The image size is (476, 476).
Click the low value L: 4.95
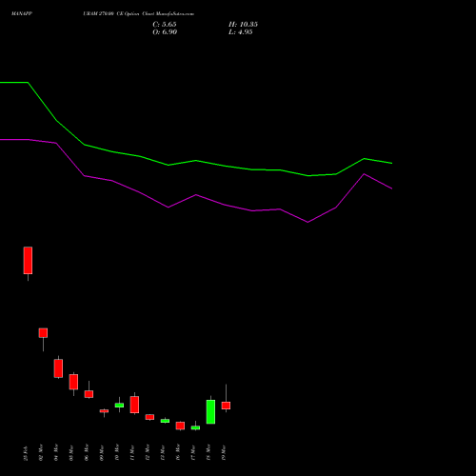coord(241,32)
